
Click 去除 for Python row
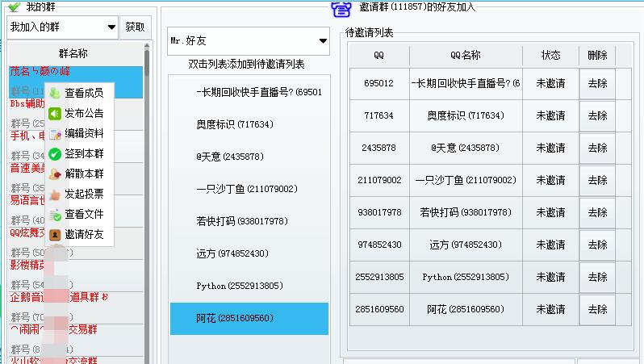coord(597,278)
